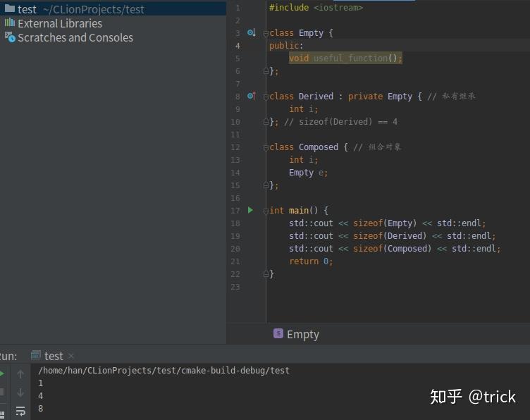Click the executable path in console

[164, 371]
